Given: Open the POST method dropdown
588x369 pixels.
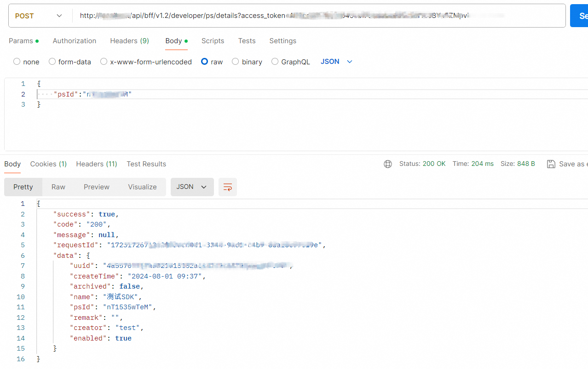Looking at the screenshot, I should point(39,16).
